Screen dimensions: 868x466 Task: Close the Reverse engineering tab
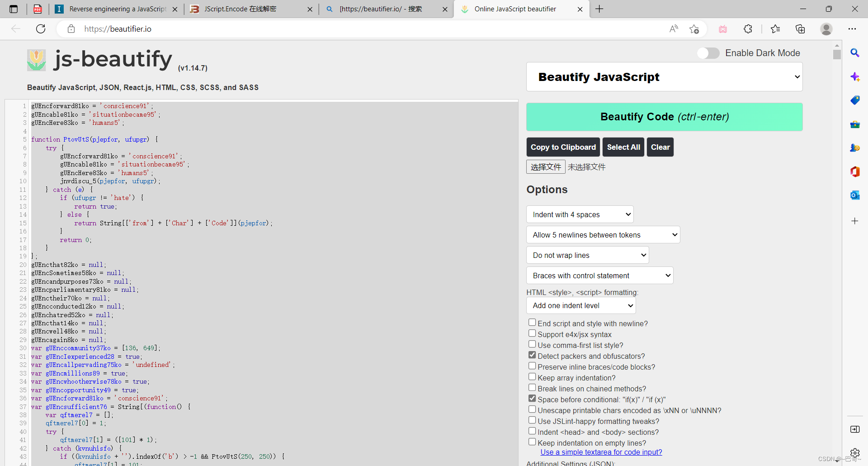click(x=175, y=9)
